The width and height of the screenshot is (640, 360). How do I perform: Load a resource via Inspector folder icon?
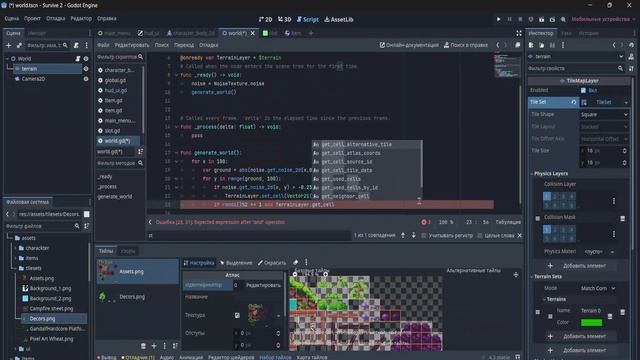click(x=541, y=45)
